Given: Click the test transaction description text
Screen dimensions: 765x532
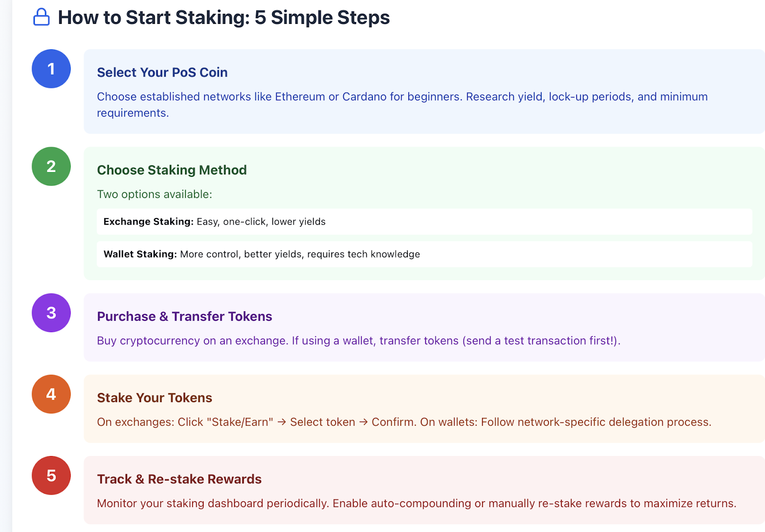Looking at the screenshot, I should pos(359,341).
